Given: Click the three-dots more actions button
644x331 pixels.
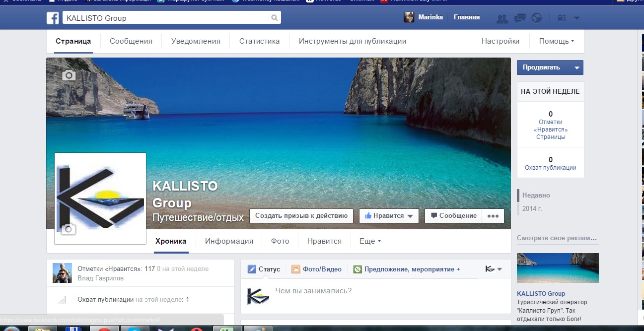Looking at the screenshot, I should [493, 216].
